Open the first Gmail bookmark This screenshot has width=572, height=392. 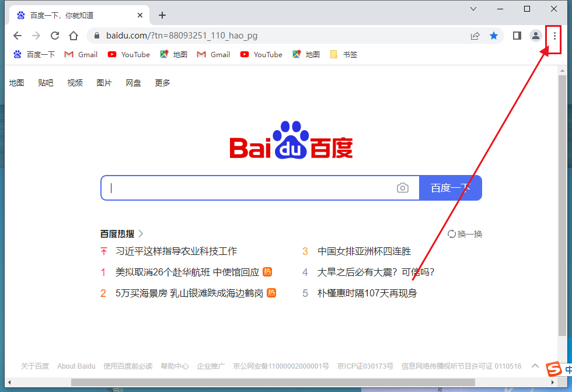[x=81, y=55]
